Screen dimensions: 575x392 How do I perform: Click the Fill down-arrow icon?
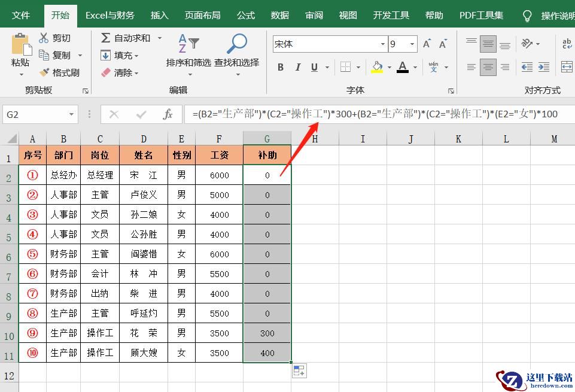pyautogui.click(x=105, y=56)
